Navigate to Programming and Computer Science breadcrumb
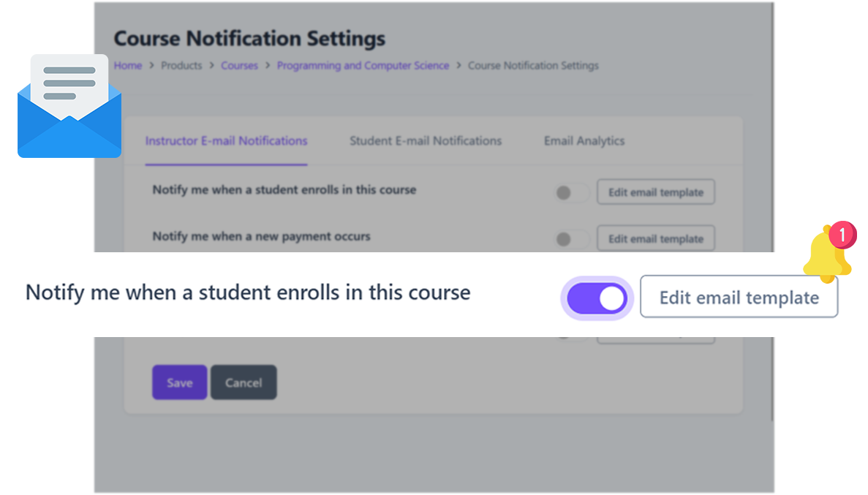The height and width of the screenshot is (495, 868). (x=363, y=66)
